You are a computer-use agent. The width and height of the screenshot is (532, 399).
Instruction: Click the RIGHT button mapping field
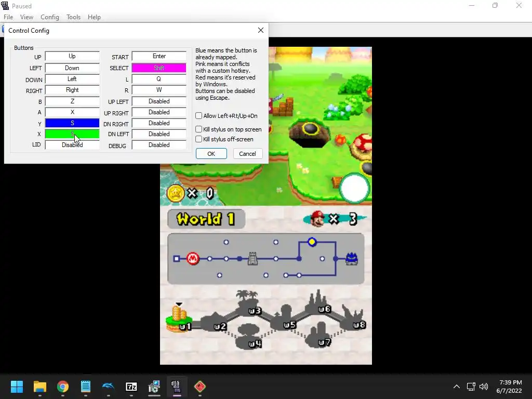[x=72, y=90]
